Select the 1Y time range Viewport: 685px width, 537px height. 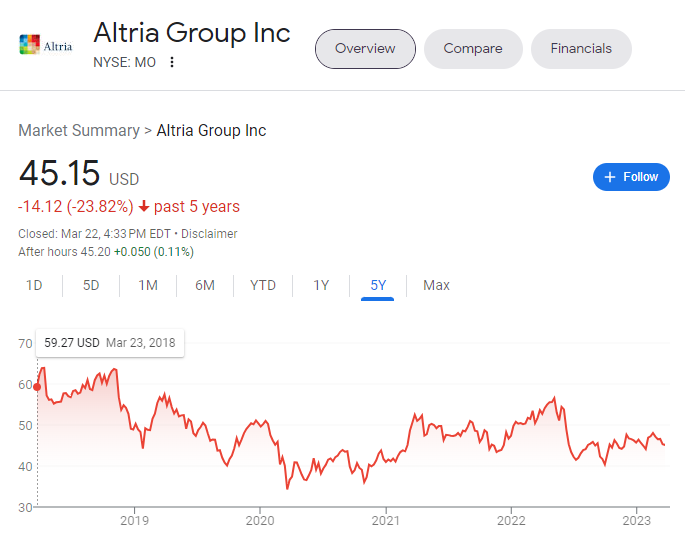321,285
